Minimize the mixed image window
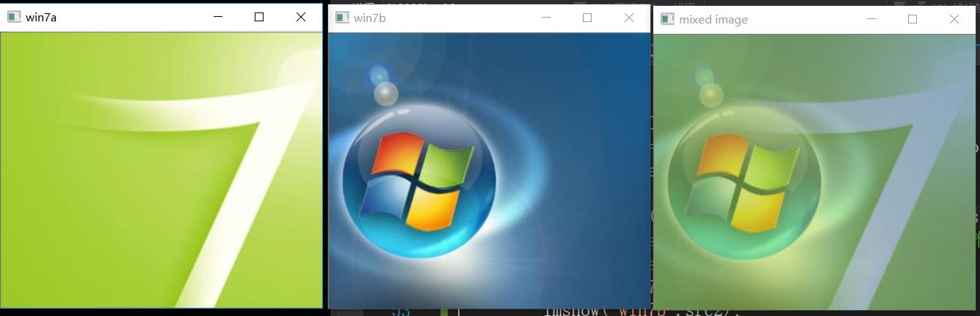 pyautogui.click(x=871, y=19)
